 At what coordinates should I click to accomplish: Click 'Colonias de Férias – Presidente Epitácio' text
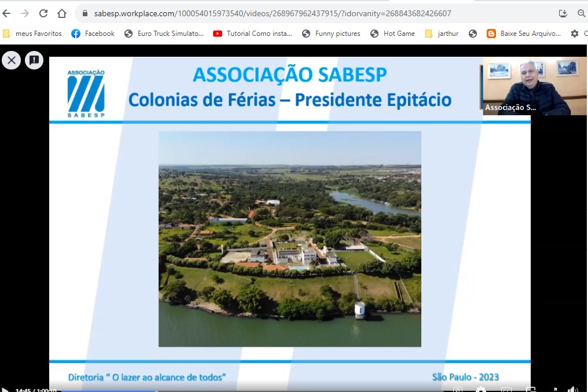click(290, 100)
